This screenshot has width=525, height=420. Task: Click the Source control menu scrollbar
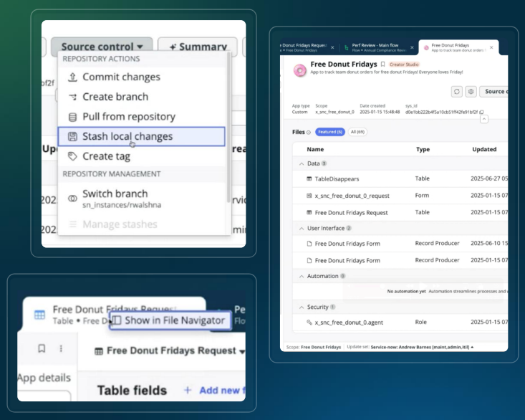(x=228, y=129)
